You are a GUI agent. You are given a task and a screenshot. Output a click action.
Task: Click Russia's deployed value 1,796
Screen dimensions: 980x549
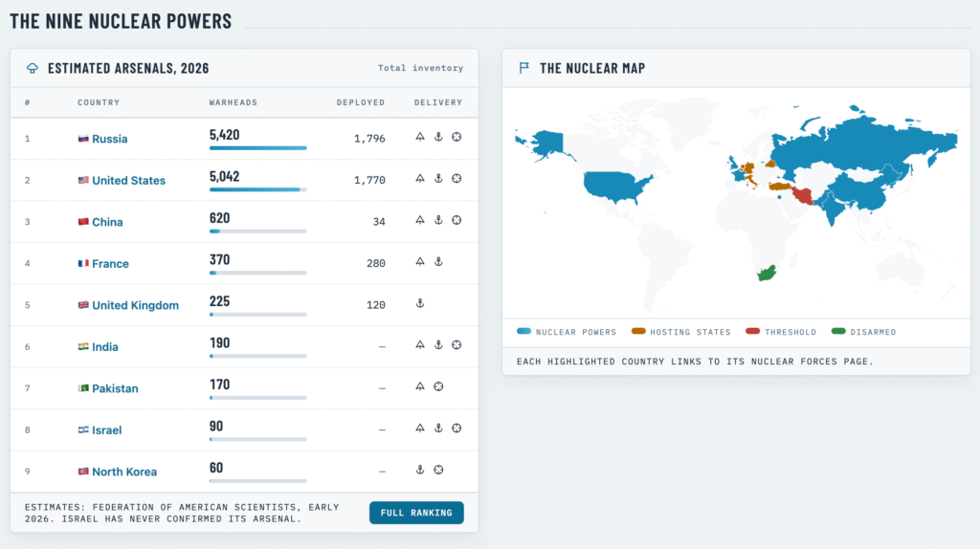click(369, 139)
